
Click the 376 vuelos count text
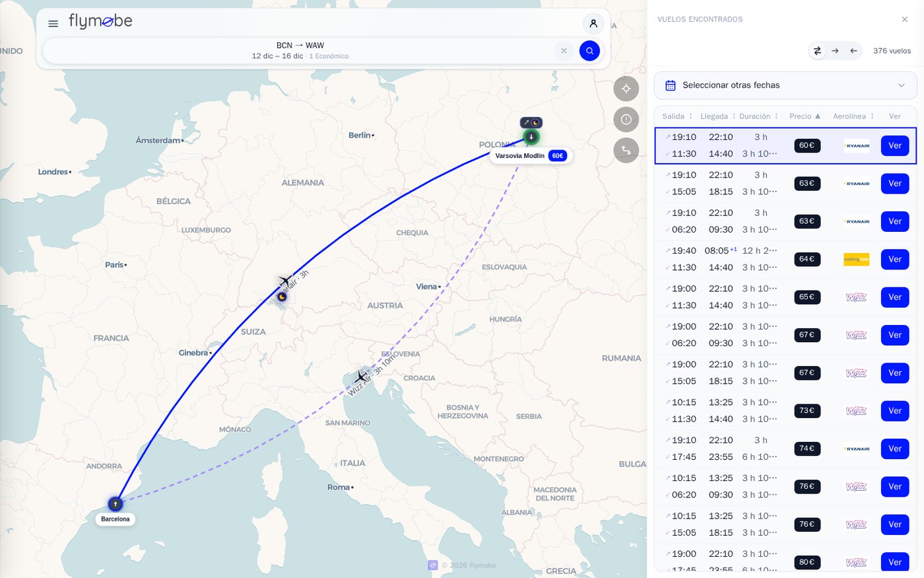coord(892,51)
